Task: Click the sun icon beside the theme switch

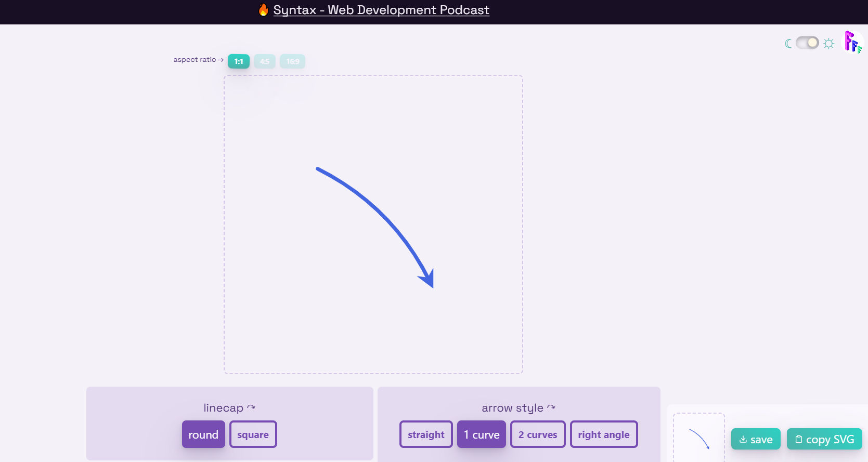Action: pyautogui.click(x=829, y=43)
